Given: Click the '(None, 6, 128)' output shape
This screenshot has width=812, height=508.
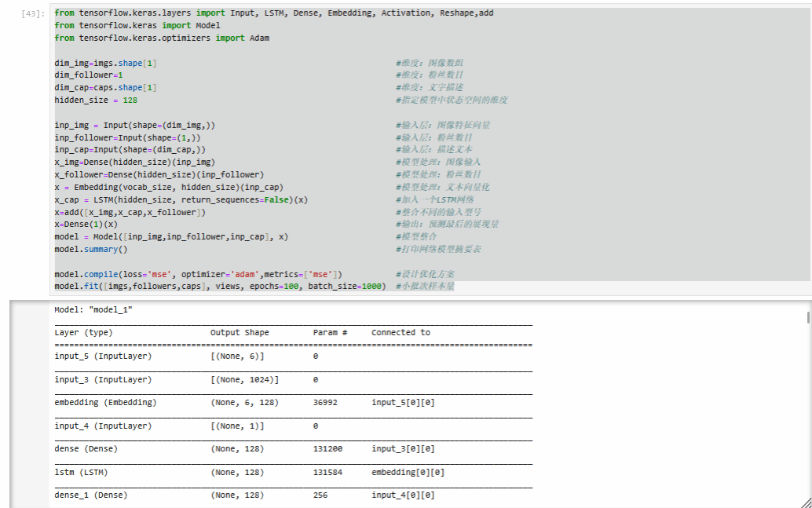Looking at the screenshot, I should tap(244, 402).
